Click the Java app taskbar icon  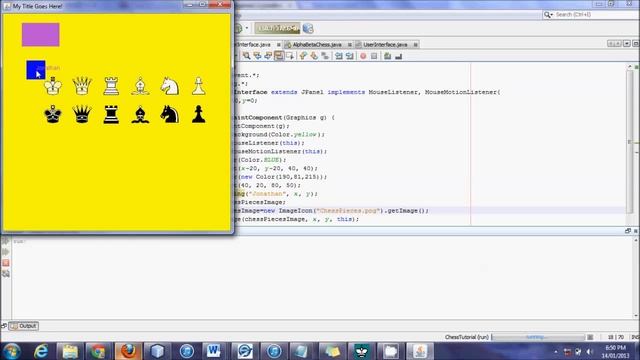[420, 351]
